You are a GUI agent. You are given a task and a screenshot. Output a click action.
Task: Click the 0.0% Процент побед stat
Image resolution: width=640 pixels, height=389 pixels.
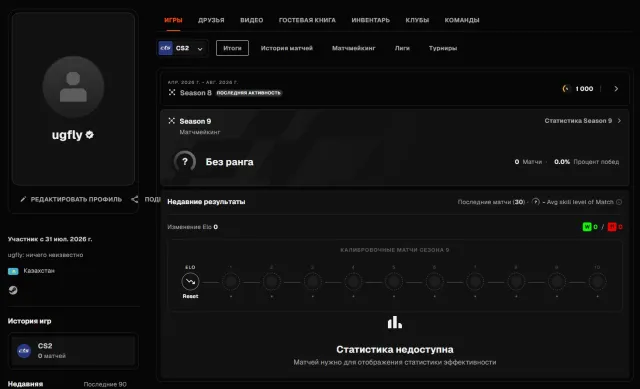click(x=586, y=162)
